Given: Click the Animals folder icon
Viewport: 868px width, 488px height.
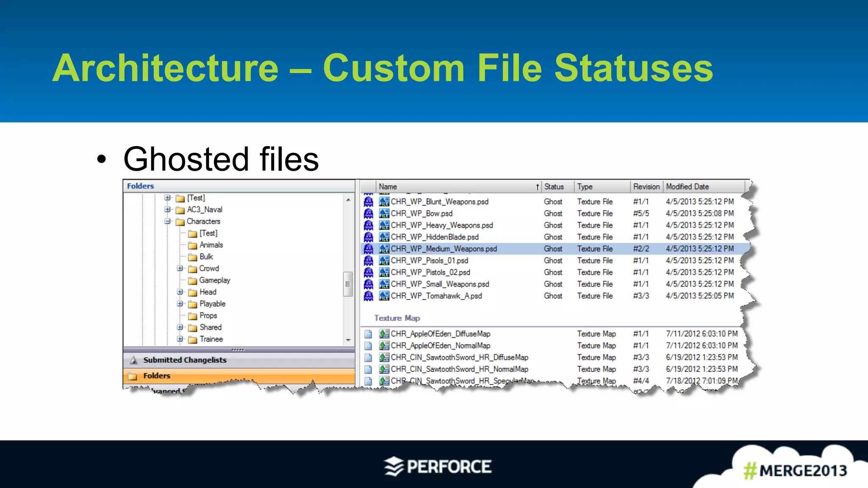Looking at the screenshot, I should point(193,245).
